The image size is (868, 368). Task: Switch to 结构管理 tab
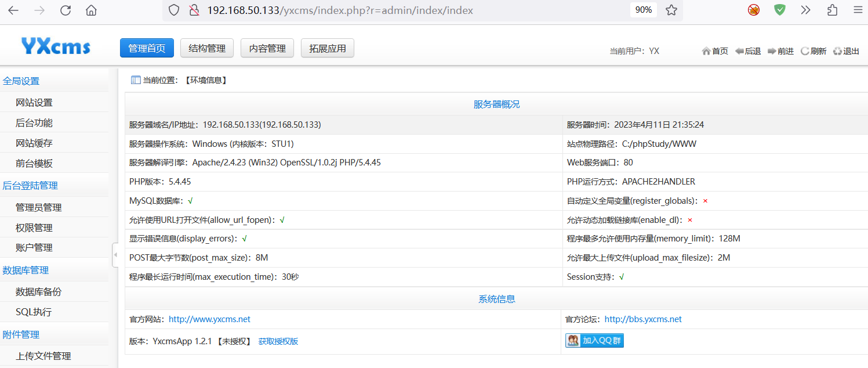(207, 48)
